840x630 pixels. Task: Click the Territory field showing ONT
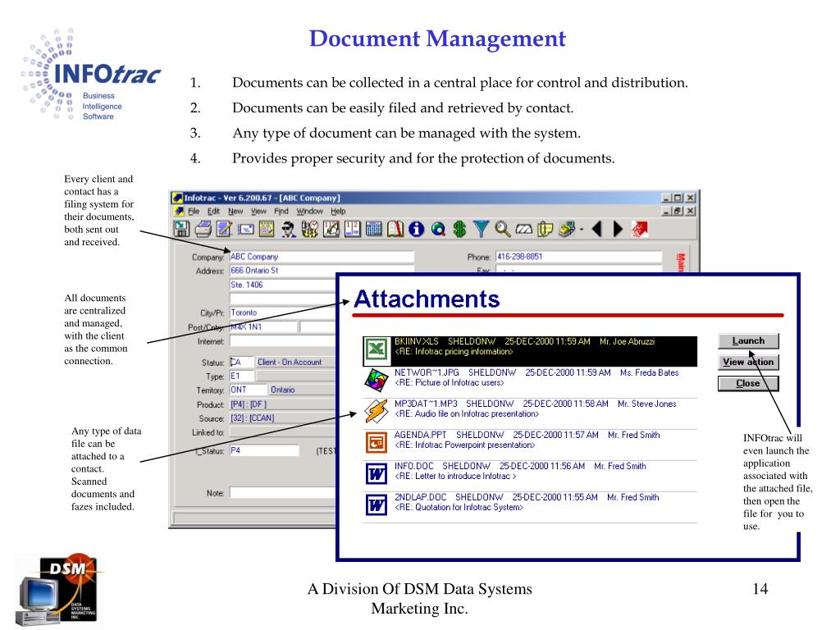(x=248, y=390)
